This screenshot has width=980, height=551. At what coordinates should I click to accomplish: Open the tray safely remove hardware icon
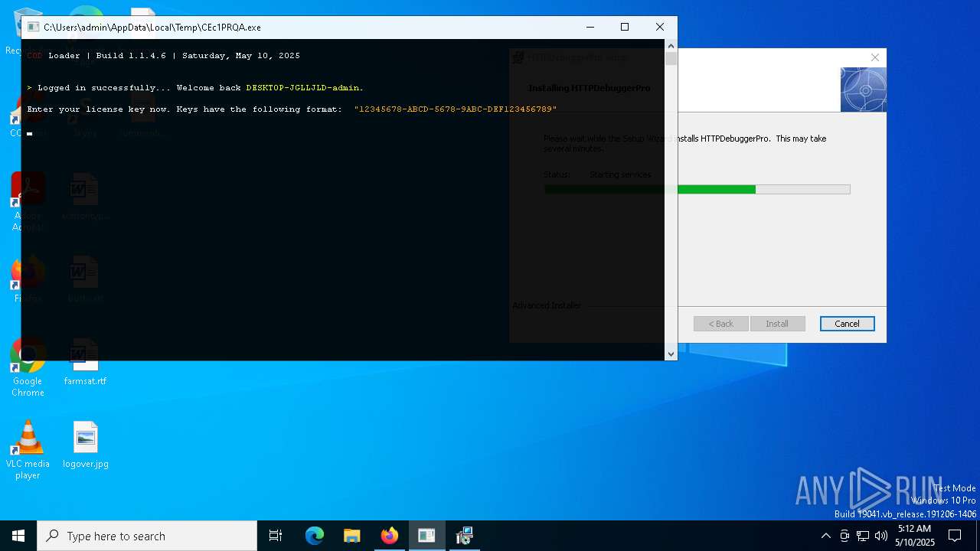[x=844, y=536]
